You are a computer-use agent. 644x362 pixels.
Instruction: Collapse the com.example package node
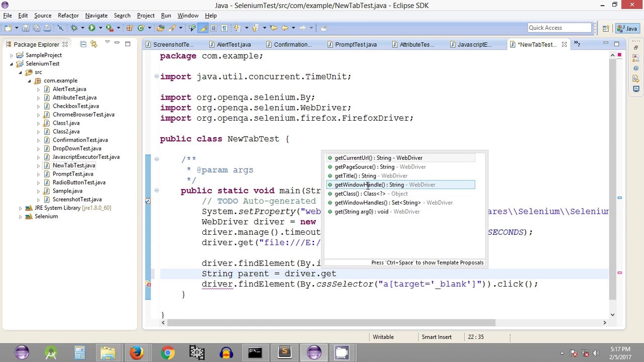click(x=29, y=81)
